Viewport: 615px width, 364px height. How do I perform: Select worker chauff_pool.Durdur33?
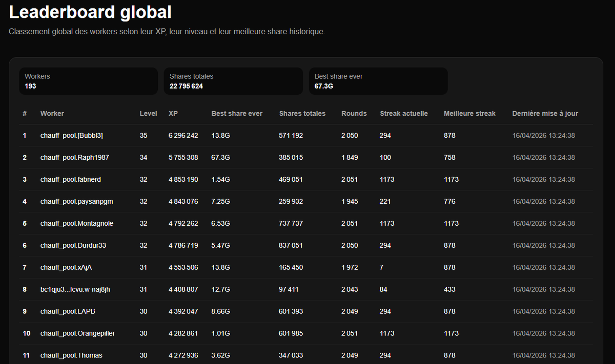click(x=73, y=246)
